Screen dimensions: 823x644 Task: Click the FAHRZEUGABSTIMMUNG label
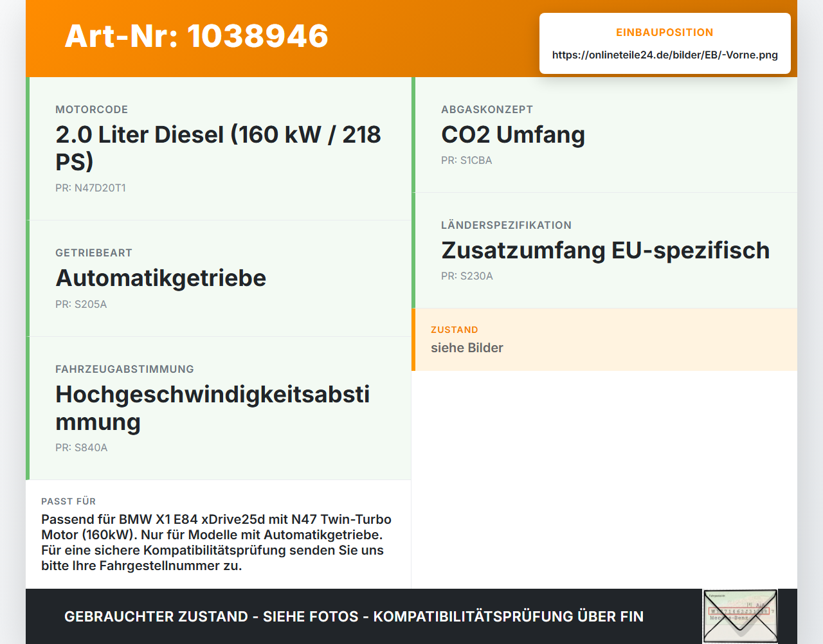[125, 369]
